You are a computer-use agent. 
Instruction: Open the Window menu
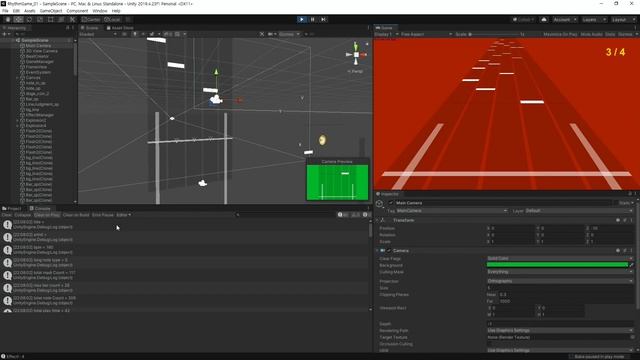point(100,11)
